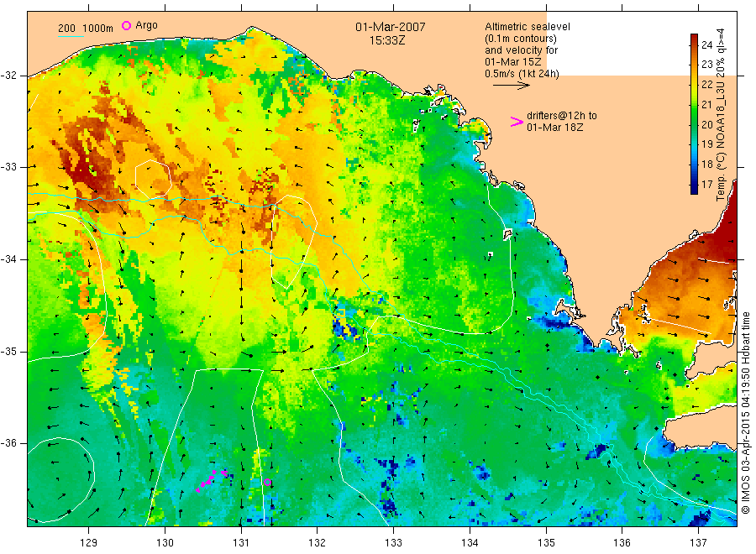Click the 'Argo' legend label
Viewport: 756px width, 554px height.
(x=146, y=25)
